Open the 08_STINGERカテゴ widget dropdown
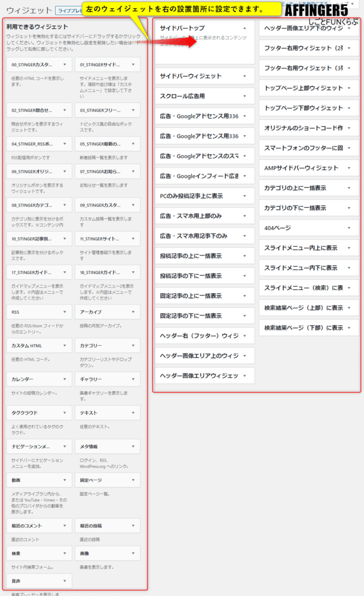Screen dimensions: 364x596 pos(65,205)
